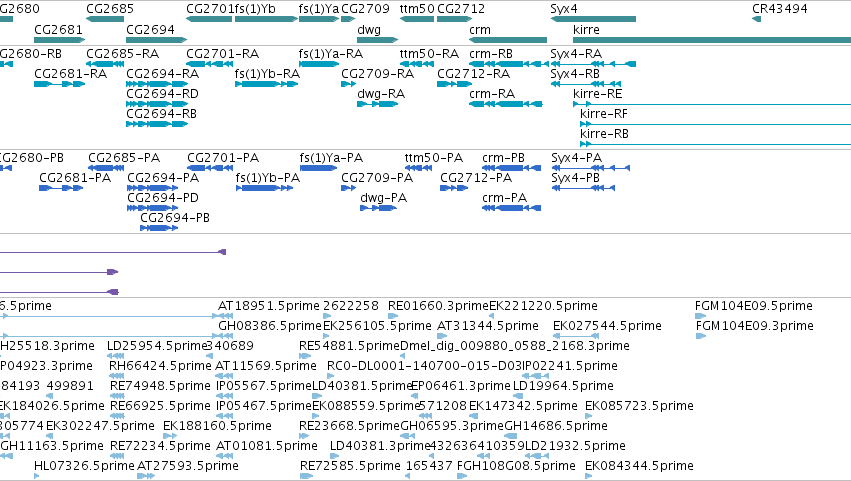Click protein label 'CG2694-PD'
The image size is (851, 481).
tap(163, 198)
